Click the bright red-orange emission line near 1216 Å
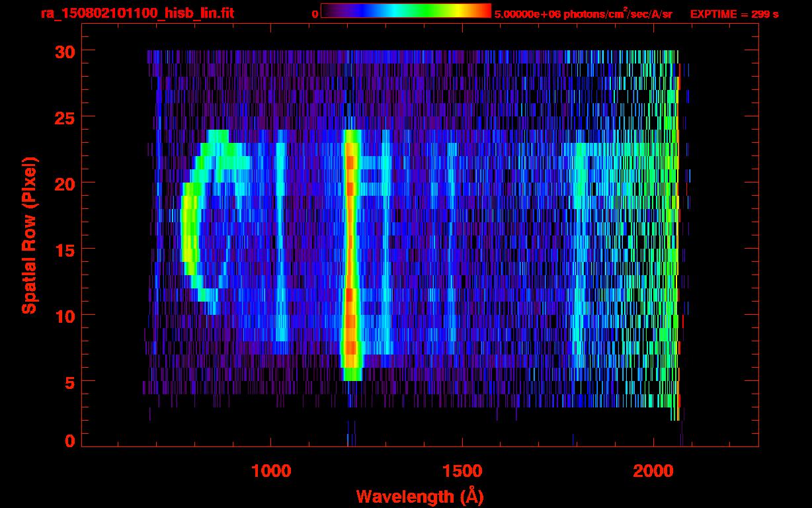Viewport: 812px width, 508px height. [x=350, y=251]
